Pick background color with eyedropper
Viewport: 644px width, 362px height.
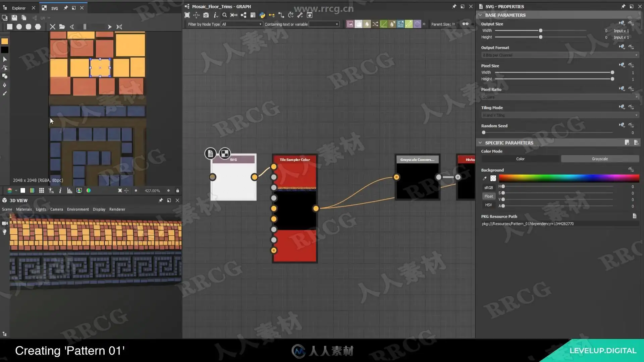coord(485,178)
